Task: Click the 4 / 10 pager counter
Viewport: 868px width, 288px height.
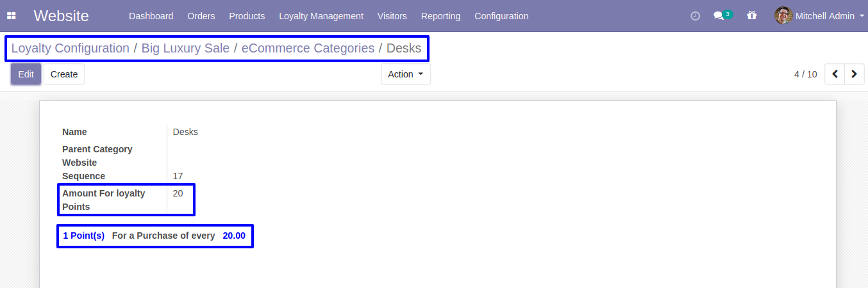Action: coord(805,74)
